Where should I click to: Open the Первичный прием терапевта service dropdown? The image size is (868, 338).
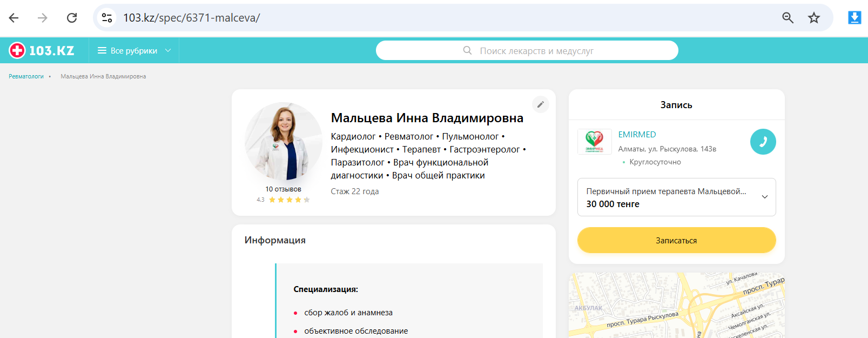point(676,197)
